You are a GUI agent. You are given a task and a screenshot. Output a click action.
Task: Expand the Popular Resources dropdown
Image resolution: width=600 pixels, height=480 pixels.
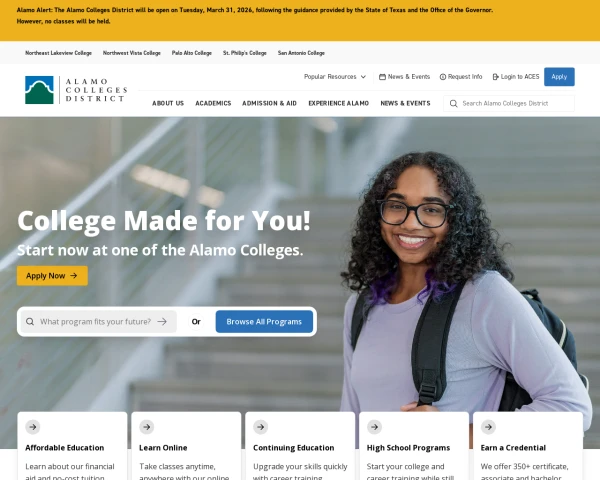pyautogui.click(x=335, y=77)
